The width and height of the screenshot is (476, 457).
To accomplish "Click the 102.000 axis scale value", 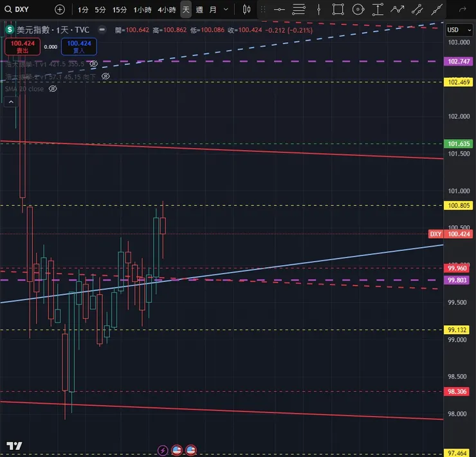I will [x=459, y=117].
